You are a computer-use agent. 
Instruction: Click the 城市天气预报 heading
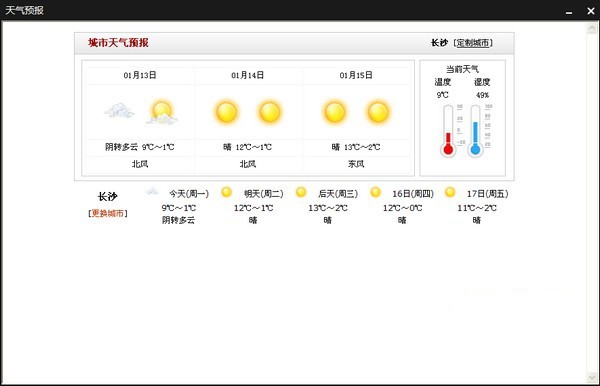click(x=118, y=43)
